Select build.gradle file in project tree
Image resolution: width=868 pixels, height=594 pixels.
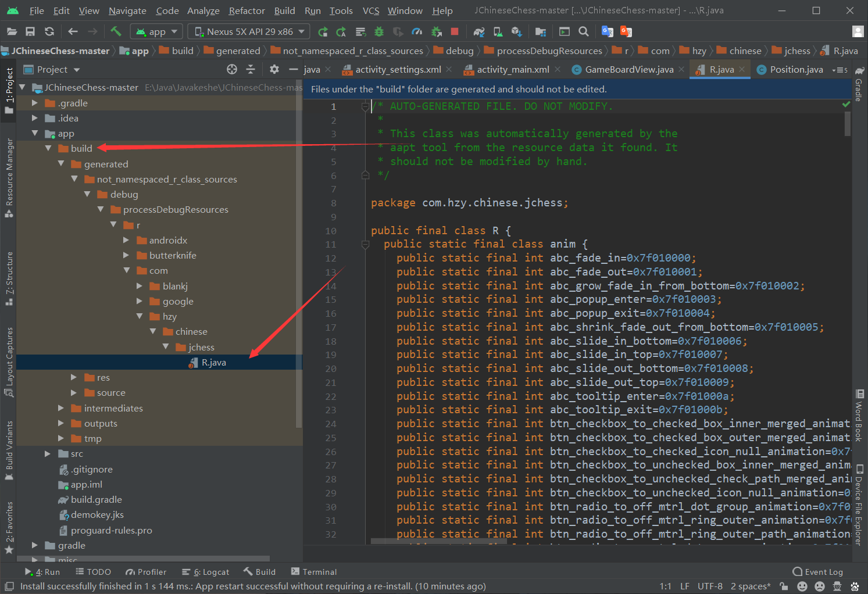[96, 499]
